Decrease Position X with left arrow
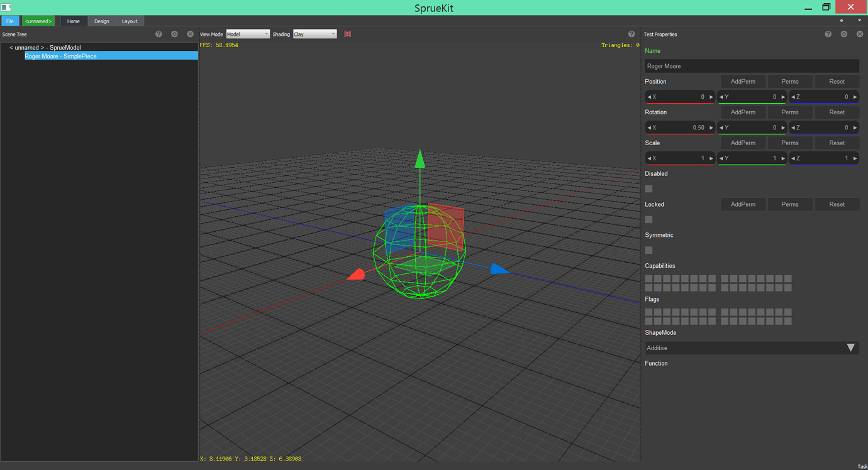 649,97
